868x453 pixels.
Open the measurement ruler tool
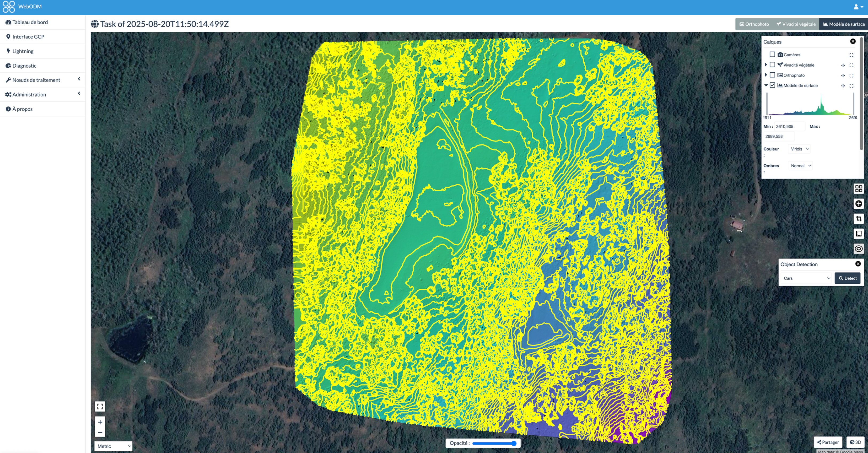pos(858,233)
